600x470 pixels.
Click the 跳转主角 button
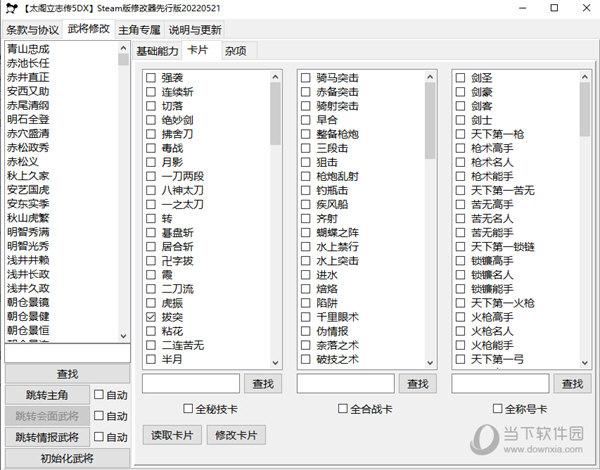coord(45,395)
